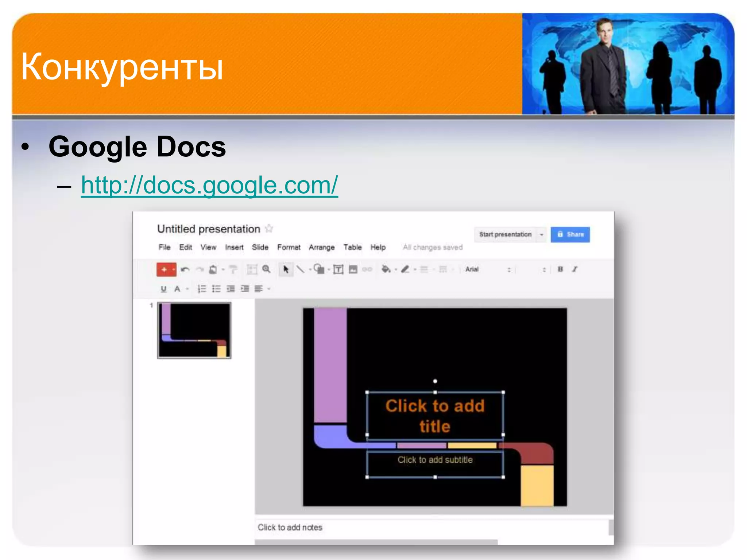The height and width of the screenshot is (560, 747).
Task: Expand the Start presentation arrow dropdown
Action: coord(542,234)
